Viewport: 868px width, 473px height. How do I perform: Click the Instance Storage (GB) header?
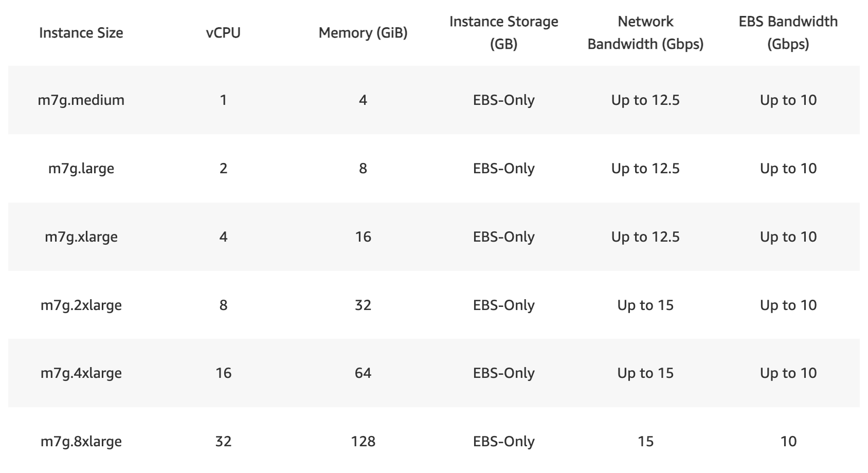coord(503,33)
